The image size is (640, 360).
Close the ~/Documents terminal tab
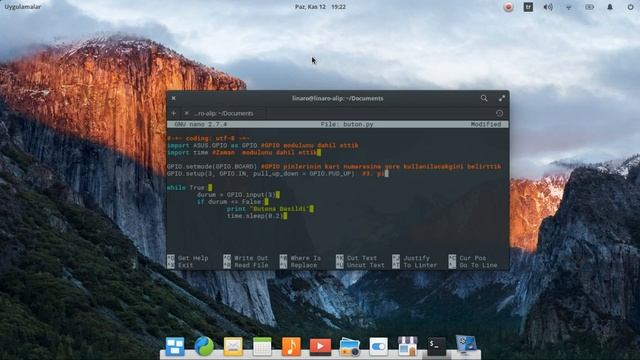click(x=186, y=113)
